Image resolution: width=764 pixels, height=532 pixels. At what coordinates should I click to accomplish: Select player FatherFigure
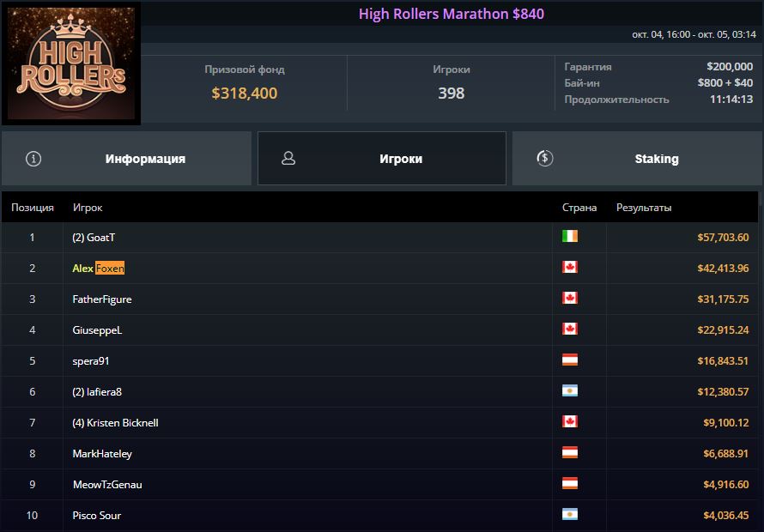click(102, 299)
